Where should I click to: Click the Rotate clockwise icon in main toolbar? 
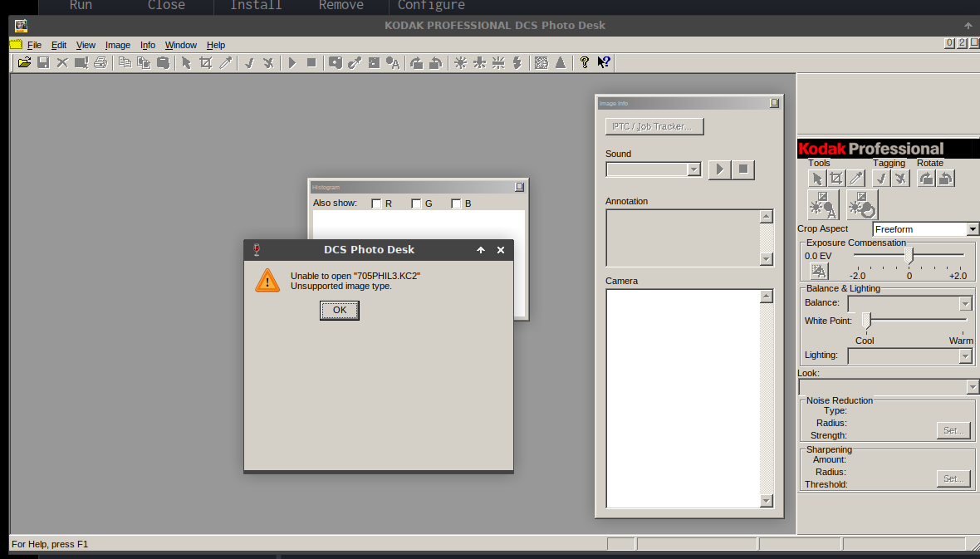[x=416, y=62]
